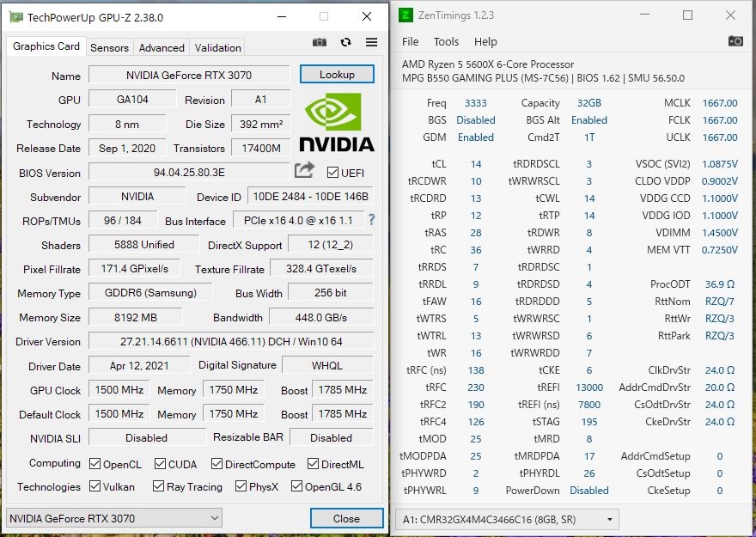Image resolution: width=756 pixels, height=537 pixels.
Task: Toggle the UEFI checkbox
Action: click(x=332, y=173)
